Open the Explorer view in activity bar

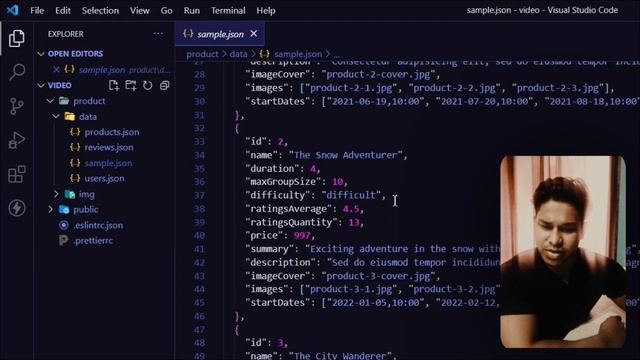[x=16, y=38]
